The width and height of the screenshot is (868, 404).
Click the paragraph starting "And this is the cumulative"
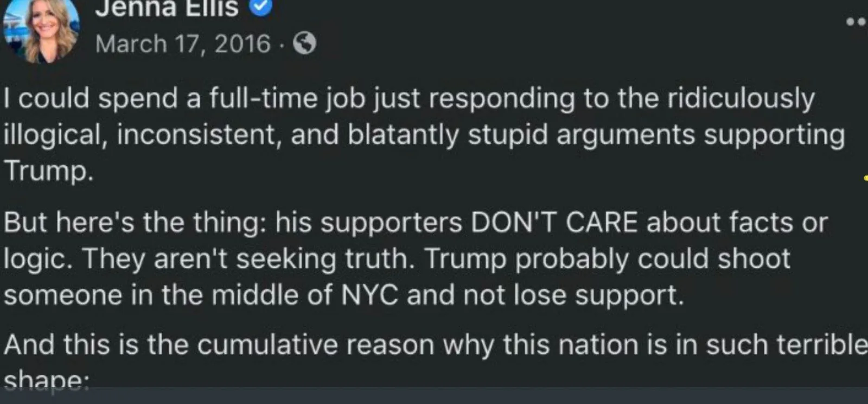pyautogui.click(x=434, y=345)
